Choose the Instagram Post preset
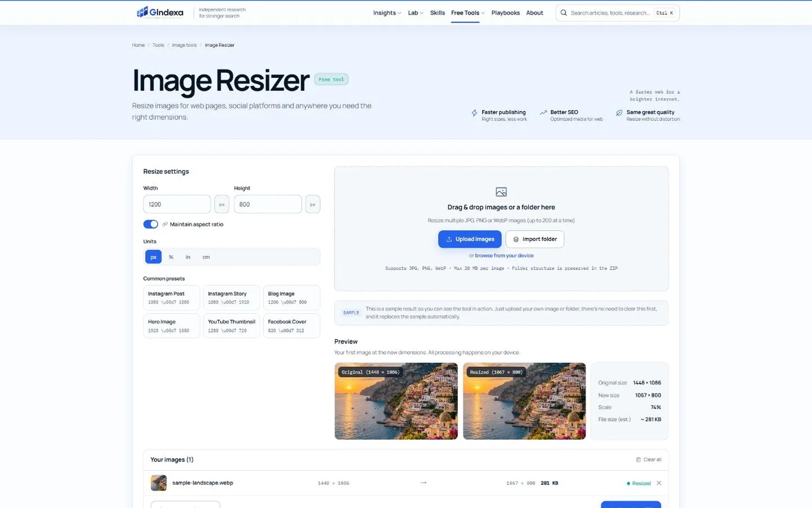 pyautogui.click(x=171, y=297)
